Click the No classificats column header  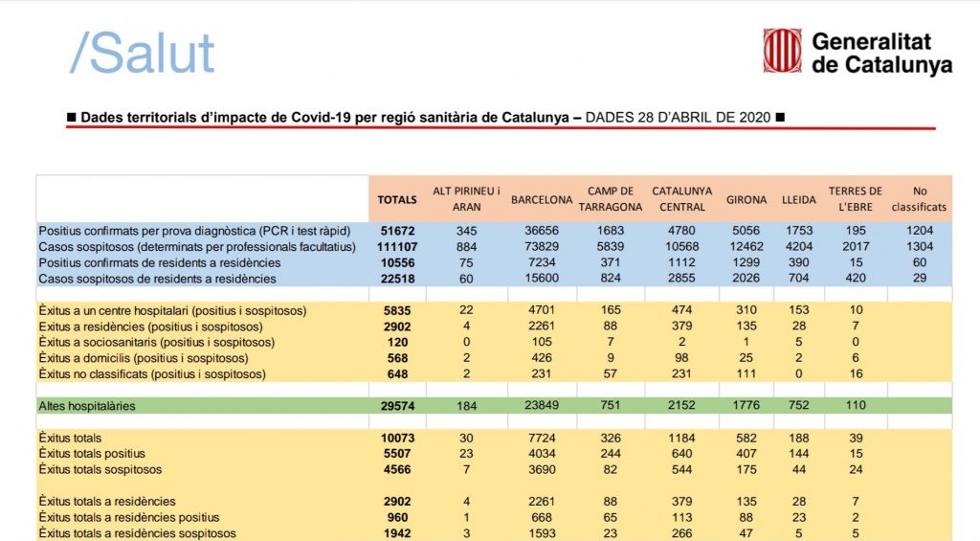[x=920, y=199]
